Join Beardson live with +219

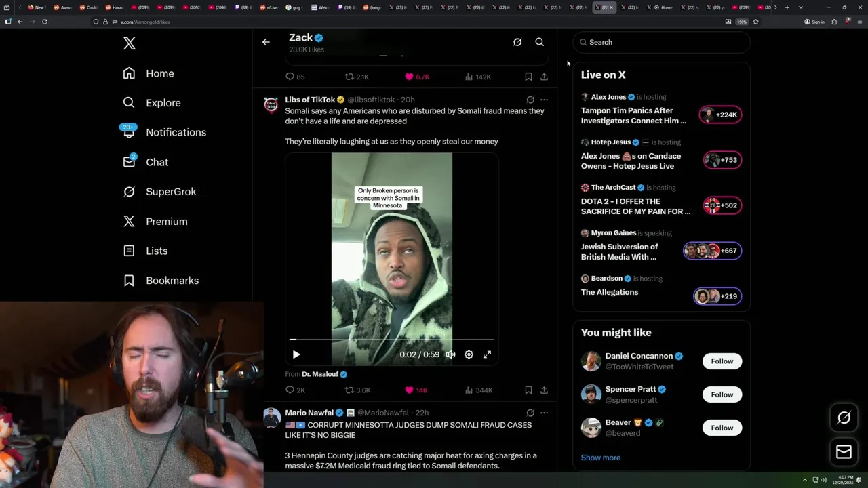tap(717, 296)
